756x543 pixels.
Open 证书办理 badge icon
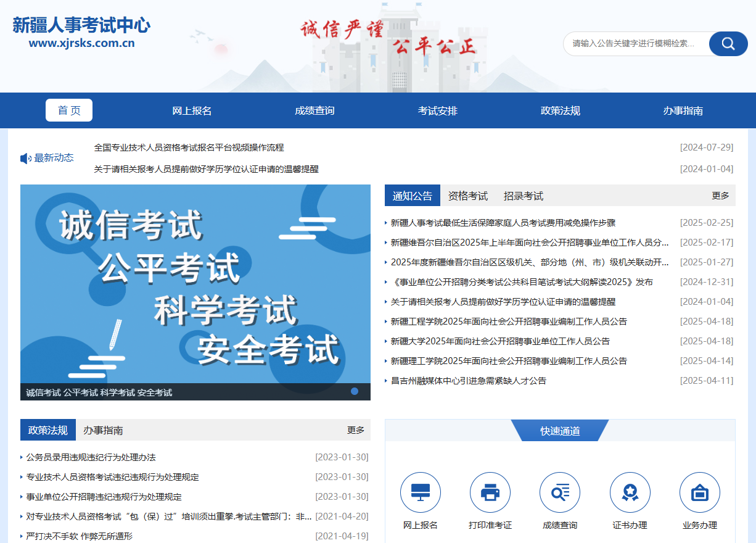pos(630,492)
